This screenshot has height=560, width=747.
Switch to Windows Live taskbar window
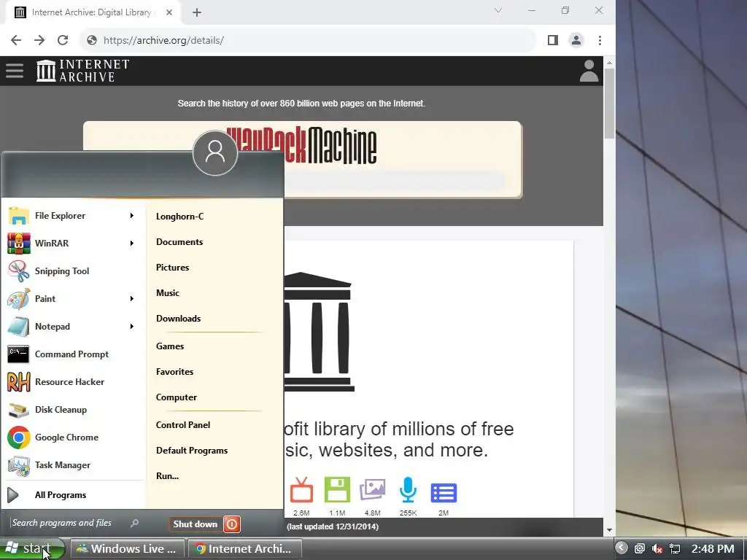point(127,548)
